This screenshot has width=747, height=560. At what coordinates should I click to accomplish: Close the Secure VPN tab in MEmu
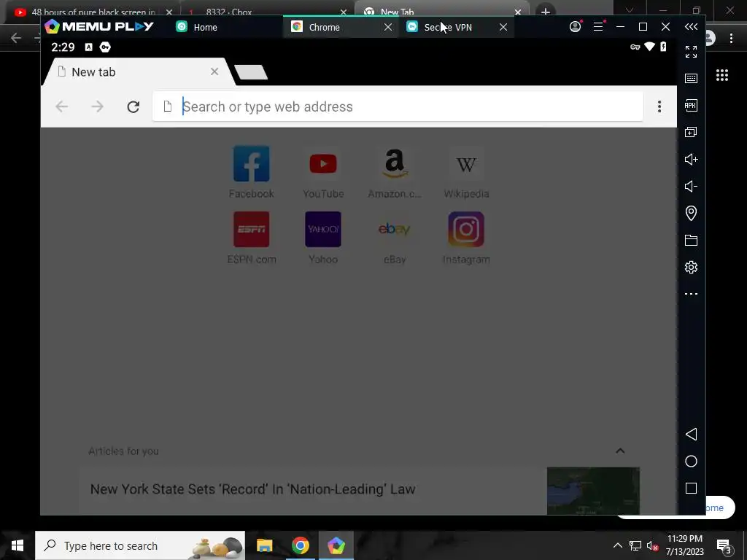coord(503,27)
